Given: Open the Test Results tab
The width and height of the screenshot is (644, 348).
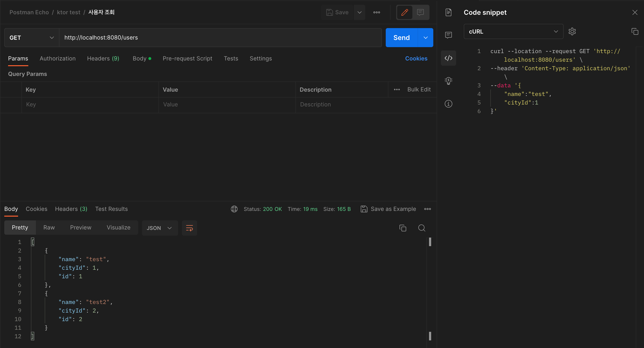Looking at the screenshot, I should [x=112, y=209].
